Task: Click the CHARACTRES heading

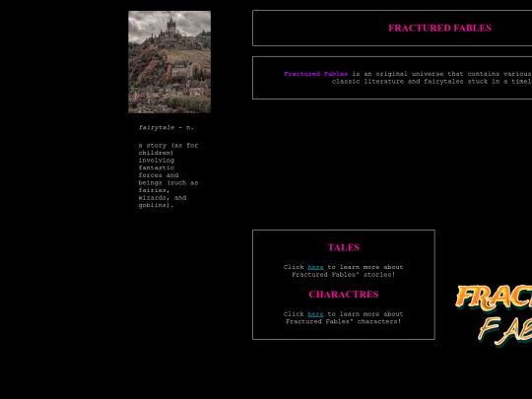Action: click(344, 295)
